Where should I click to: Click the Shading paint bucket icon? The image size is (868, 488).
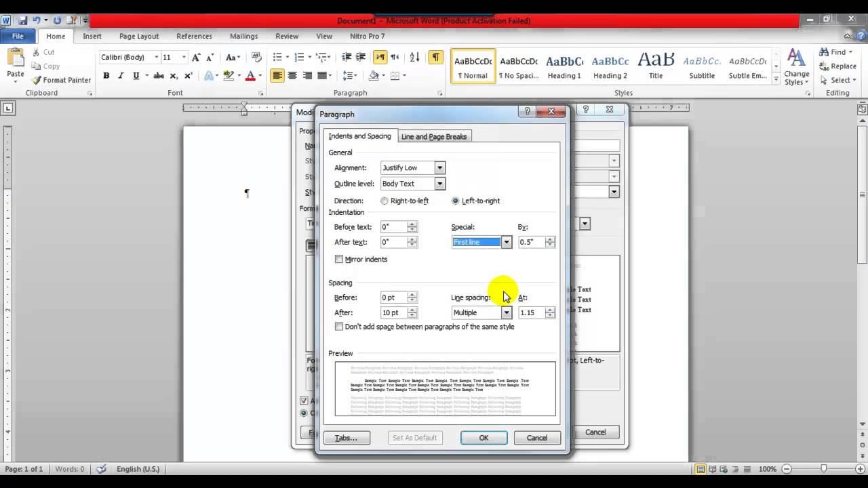(374, 76)
